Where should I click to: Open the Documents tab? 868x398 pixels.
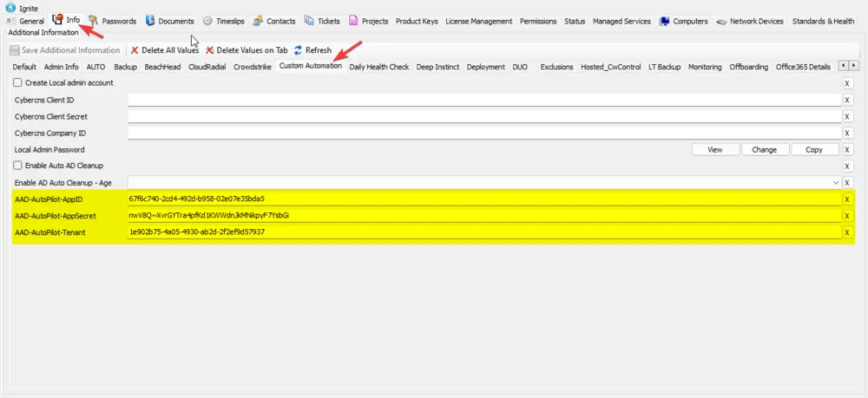coord(170,21)
